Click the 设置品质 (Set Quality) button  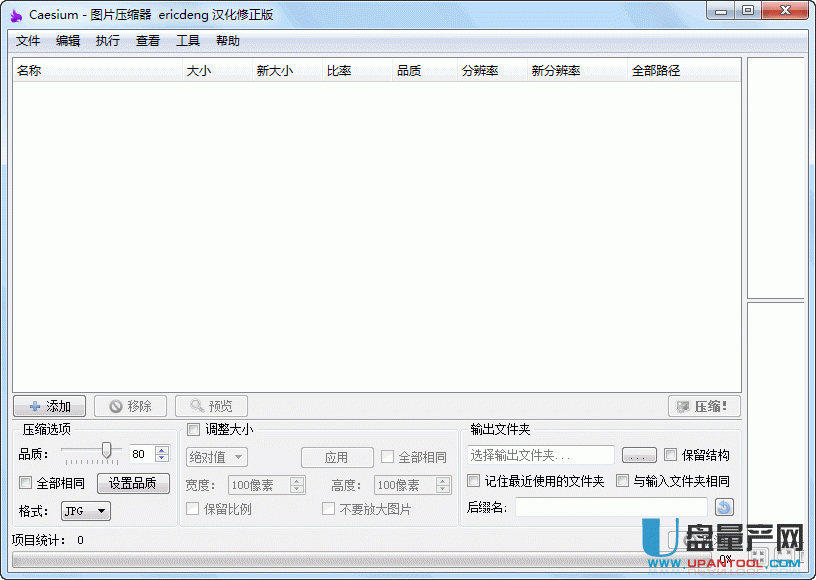pyautogui.click(x=133, y=483)
